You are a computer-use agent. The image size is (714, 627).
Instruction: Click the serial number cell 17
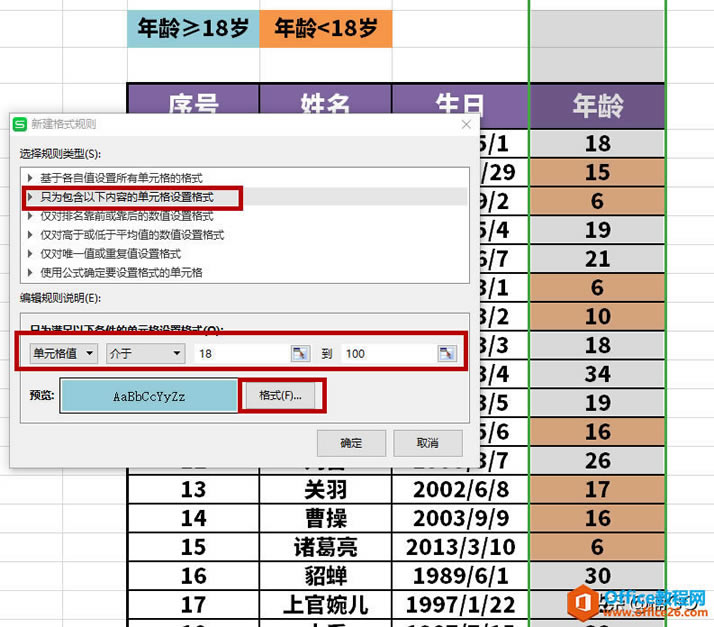point(193,605)
